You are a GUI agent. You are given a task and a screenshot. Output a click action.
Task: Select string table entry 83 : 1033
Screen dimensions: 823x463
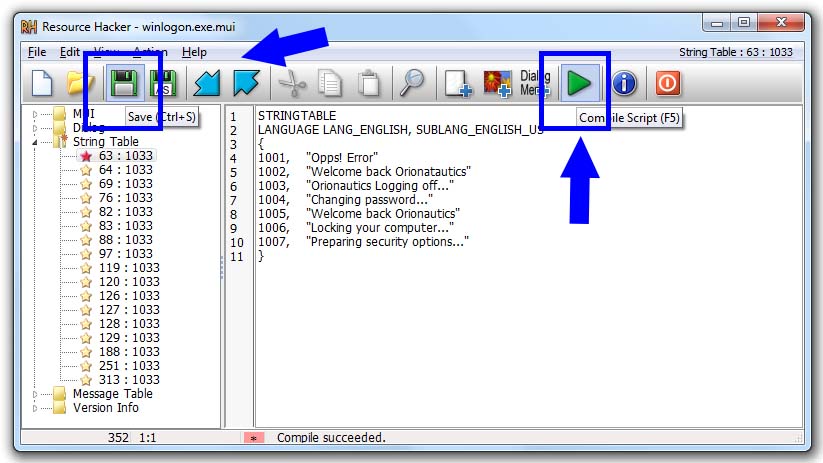coord(125,226)
